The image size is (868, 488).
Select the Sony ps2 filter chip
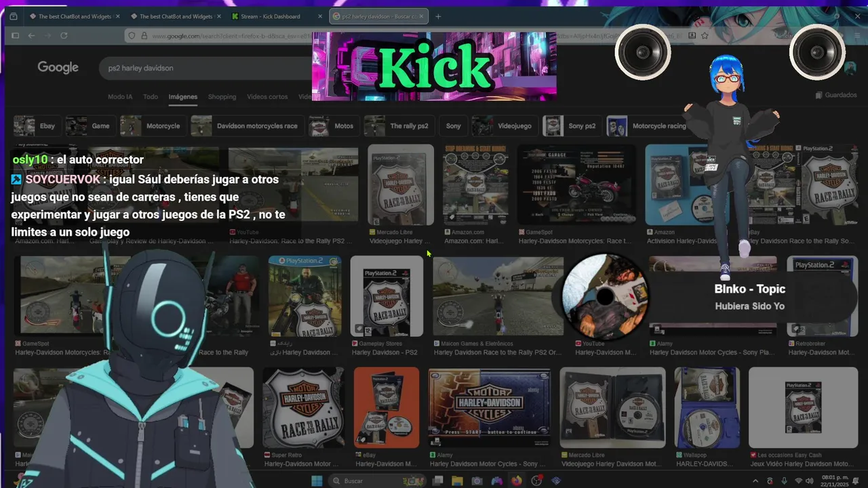(x=572, y=126)
